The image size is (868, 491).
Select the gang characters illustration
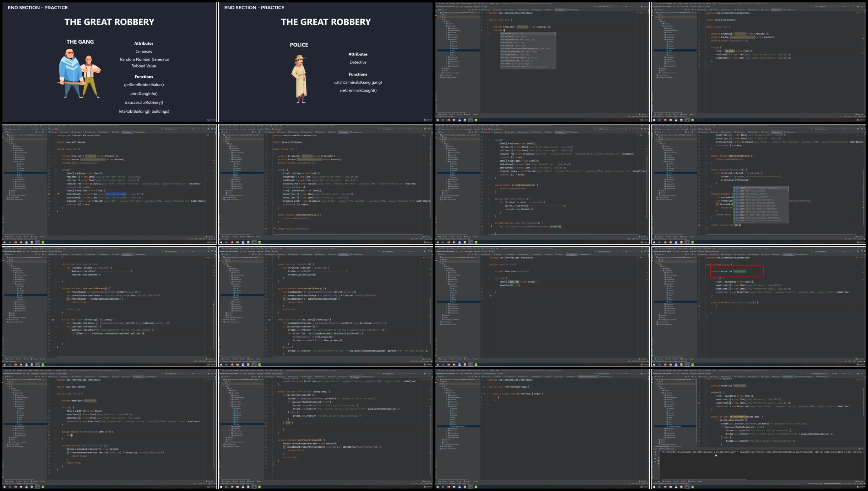79,73
